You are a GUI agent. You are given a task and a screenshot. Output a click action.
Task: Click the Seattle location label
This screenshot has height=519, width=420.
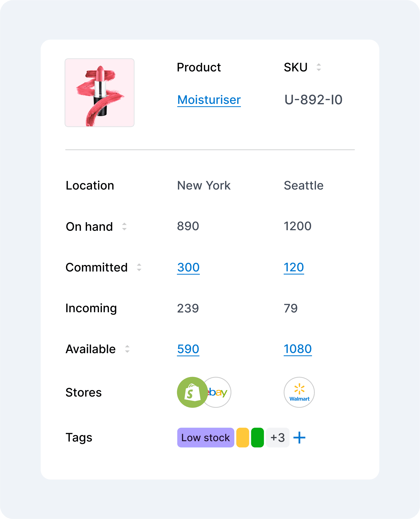click(303, 186)
